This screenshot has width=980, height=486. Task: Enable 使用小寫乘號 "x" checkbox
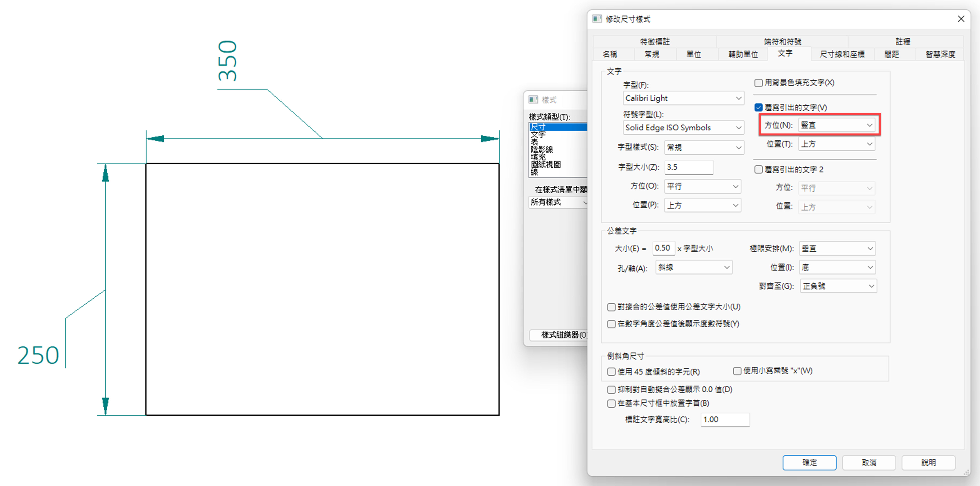point(737,371)
